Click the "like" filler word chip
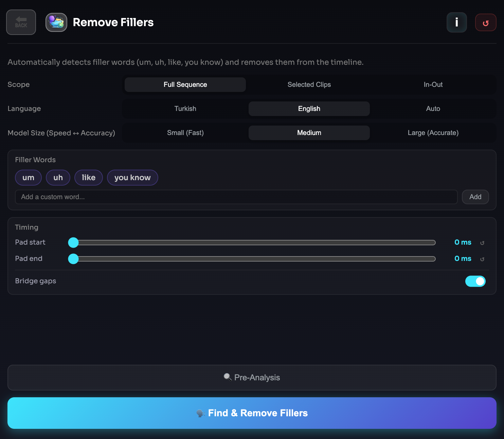The width and height of the screenshot is (504, 439). [88, 177]
